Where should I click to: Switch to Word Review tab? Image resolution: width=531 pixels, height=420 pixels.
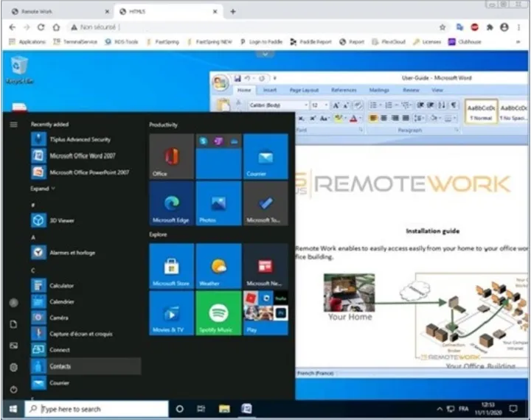tap(411, 90)
